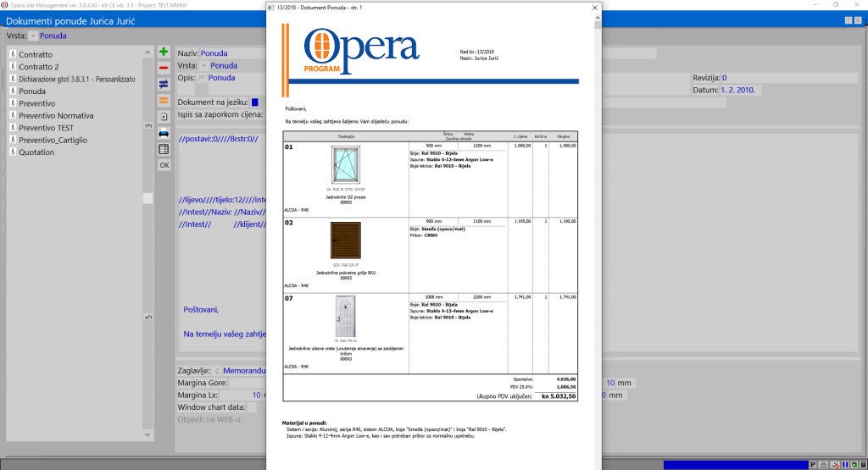Select Contratto 2 in document list

click(39, 66)
